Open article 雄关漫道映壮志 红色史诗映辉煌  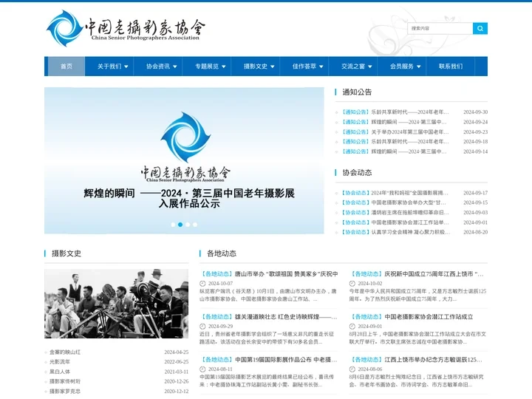click(286, 317)
